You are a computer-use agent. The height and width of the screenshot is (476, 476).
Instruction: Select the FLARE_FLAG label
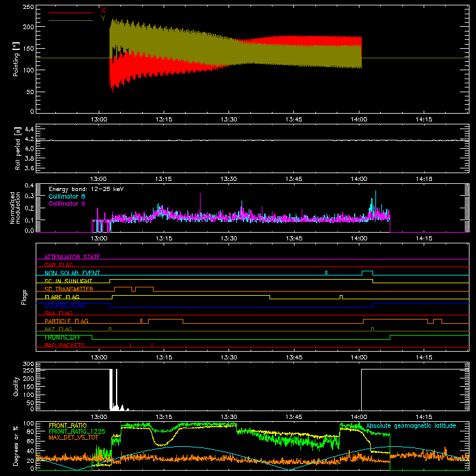click(x=62, y=297)
